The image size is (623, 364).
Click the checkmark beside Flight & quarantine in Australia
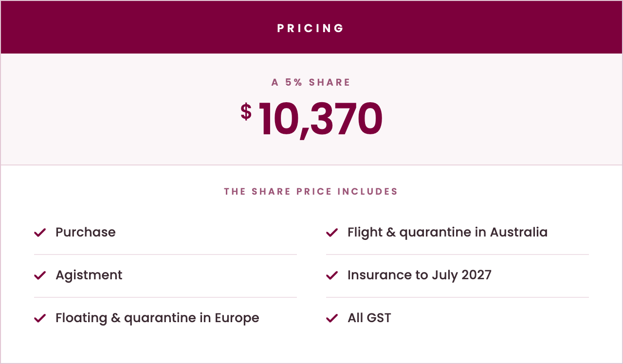pyautogui.click(x=332, y=233)
